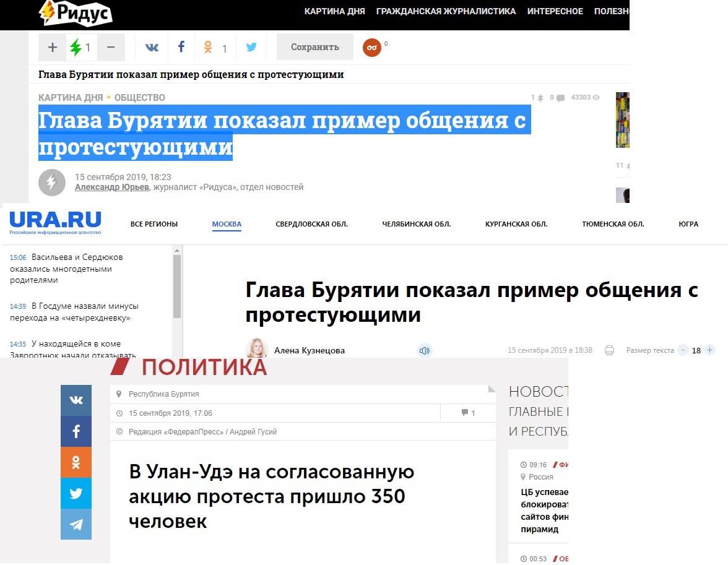Click the views eye icon 43303

596,98
